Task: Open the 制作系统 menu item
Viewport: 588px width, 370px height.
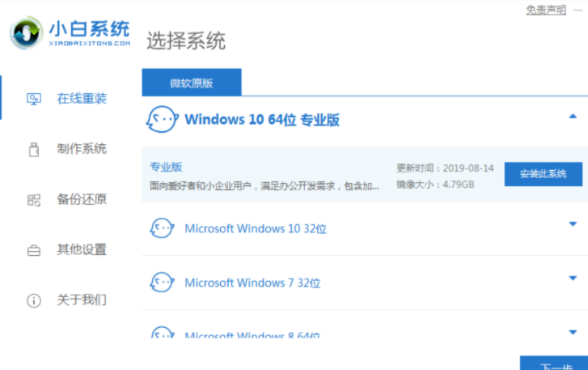Action: point(82,149)
